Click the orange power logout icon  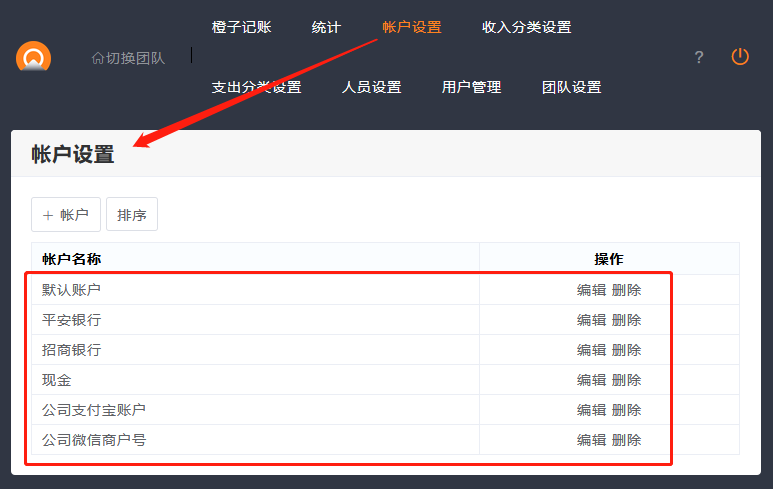coord(740,57)
